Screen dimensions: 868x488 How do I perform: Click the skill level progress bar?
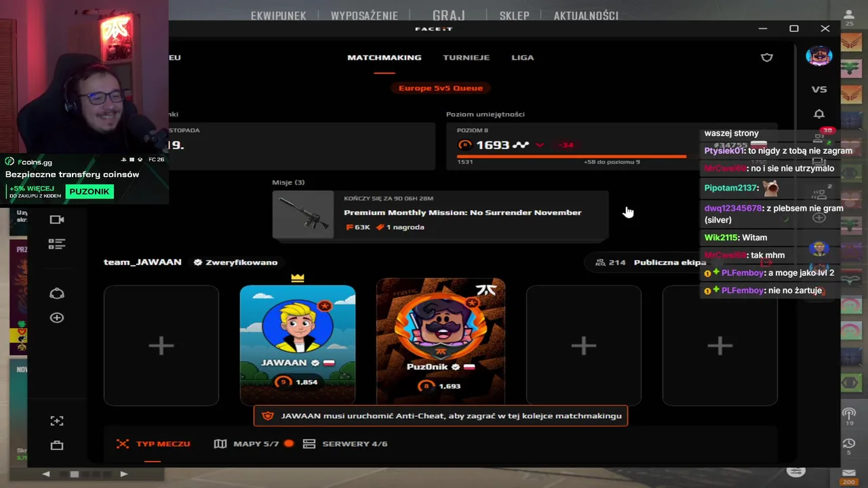coord(572,157)
